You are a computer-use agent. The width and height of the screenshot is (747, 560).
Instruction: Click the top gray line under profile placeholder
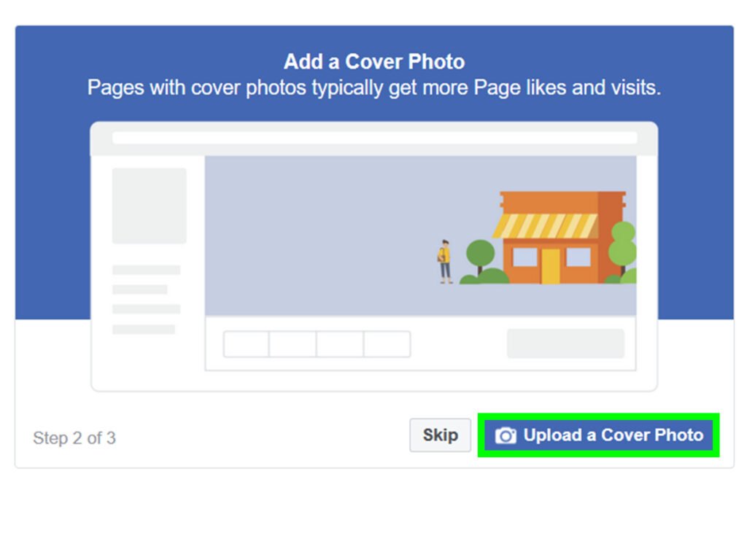[146, 270]
